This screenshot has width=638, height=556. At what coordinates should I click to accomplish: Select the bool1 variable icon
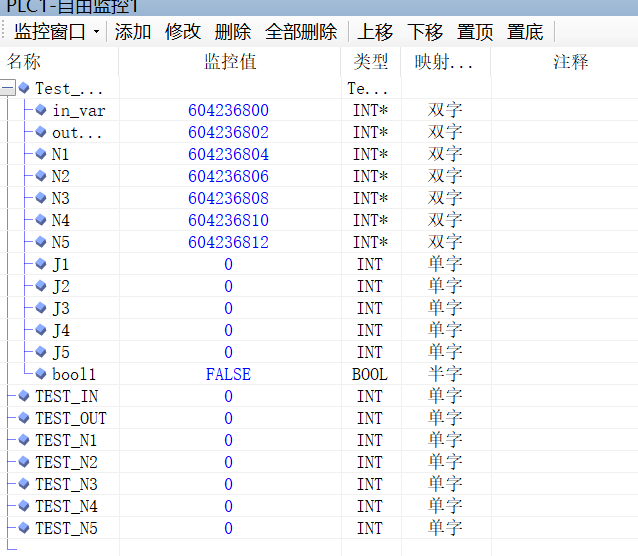(41, 374)
